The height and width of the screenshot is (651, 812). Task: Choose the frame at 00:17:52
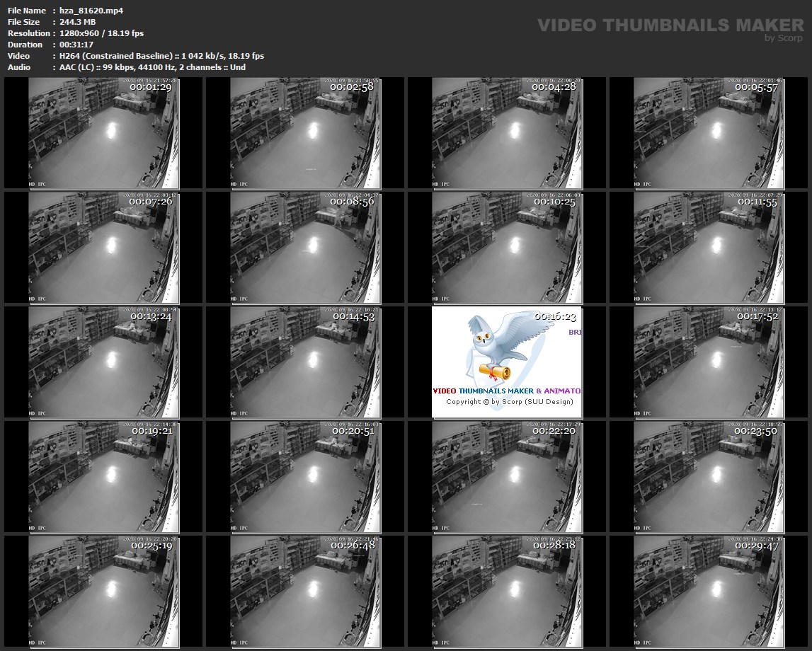click(708, 362)
